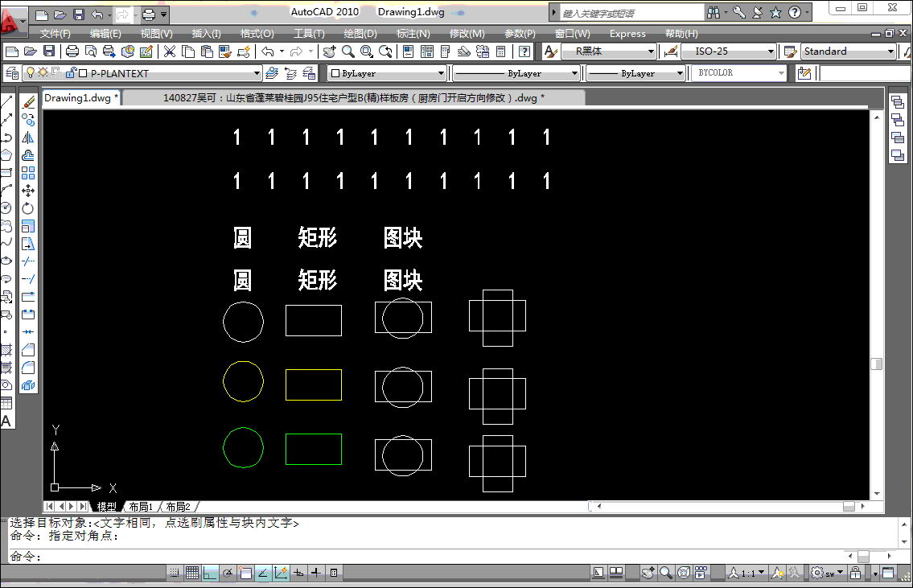Open the P-PLANTEXT layer dropdown
Viewport: 913px width, 588px height.
pyautogui.click(x=257, y=73)
